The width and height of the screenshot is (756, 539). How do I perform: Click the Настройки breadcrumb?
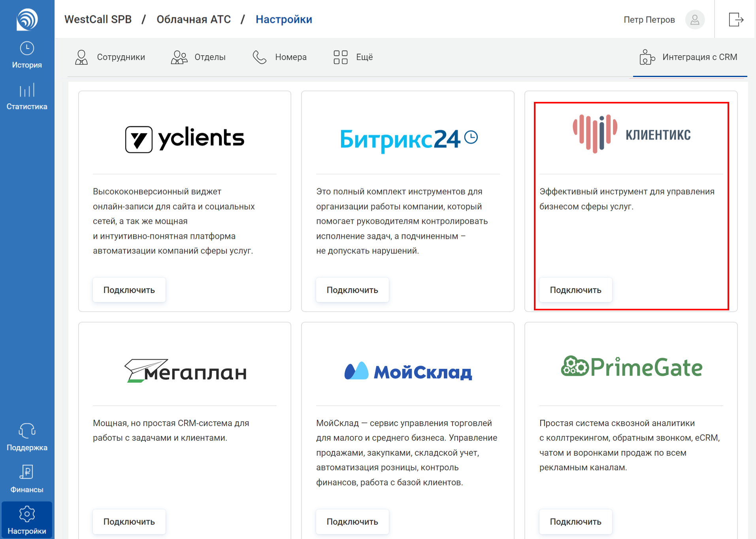coord(284,19)
